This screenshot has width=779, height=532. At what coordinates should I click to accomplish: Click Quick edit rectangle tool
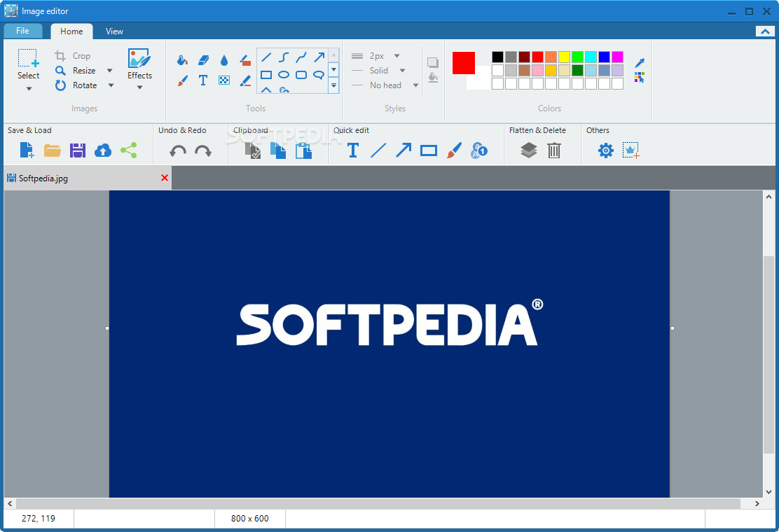tap(429, 150)
